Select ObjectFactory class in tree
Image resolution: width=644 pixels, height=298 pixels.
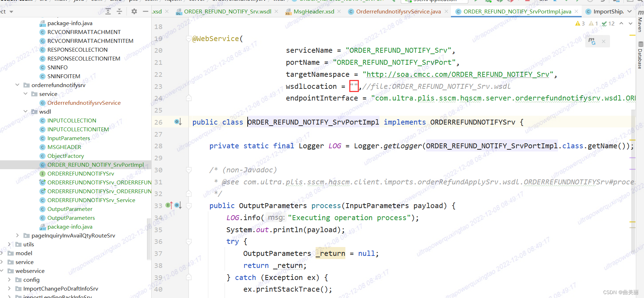(x=66, y=156)
